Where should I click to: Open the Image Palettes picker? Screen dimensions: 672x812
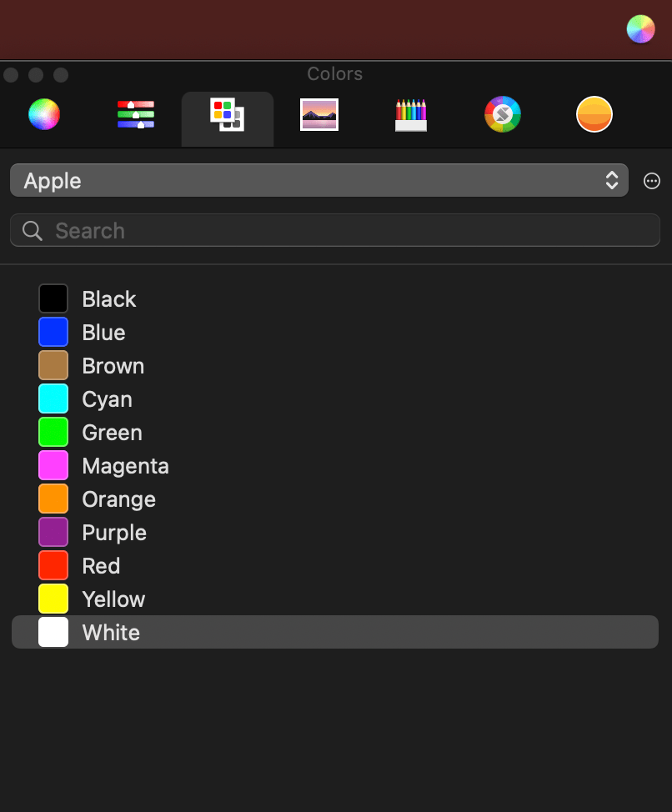coord(318,114)
